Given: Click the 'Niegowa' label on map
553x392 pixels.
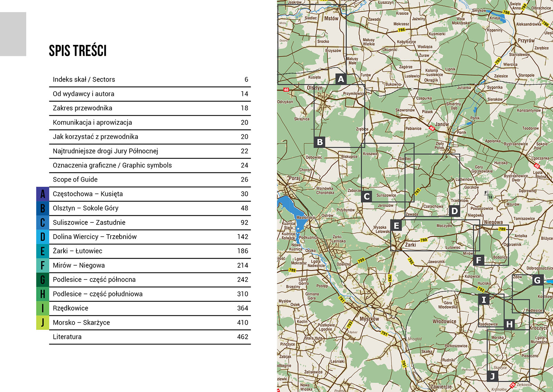Looking at the screenshot, I should pyautogui.click(x=493, y=222).
